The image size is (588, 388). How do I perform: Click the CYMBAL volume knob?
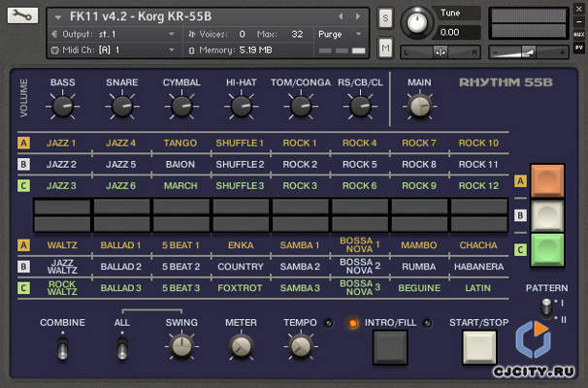coord(181,106)
